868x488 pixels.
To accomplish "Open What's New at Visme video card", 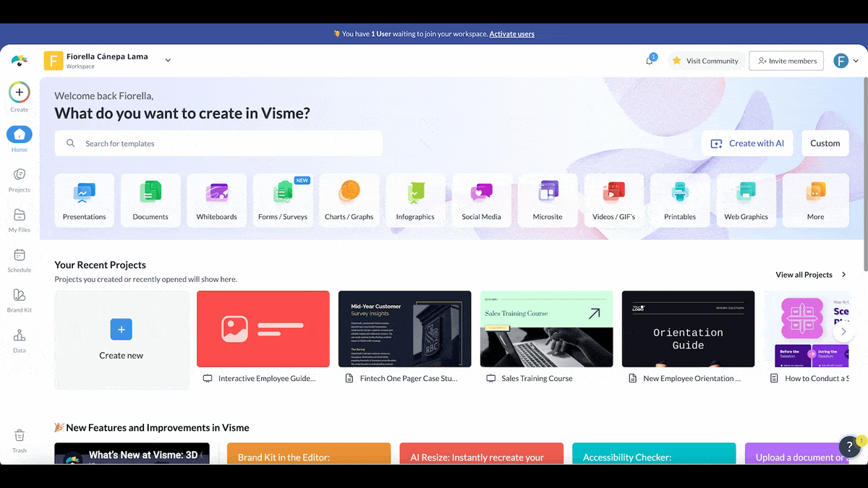I will (132, 453).
